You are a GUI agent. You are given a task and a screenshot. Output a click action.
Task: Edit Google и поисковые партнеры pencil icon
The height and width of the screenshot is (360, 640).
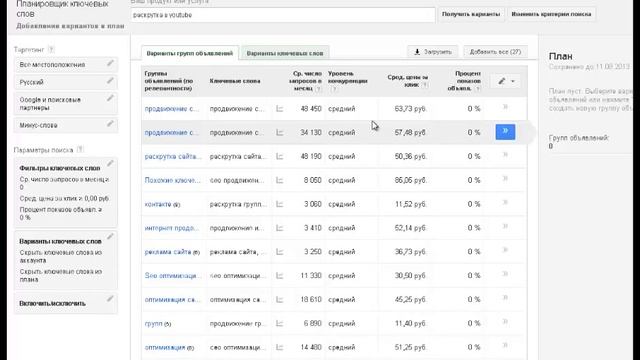(110, 98)
